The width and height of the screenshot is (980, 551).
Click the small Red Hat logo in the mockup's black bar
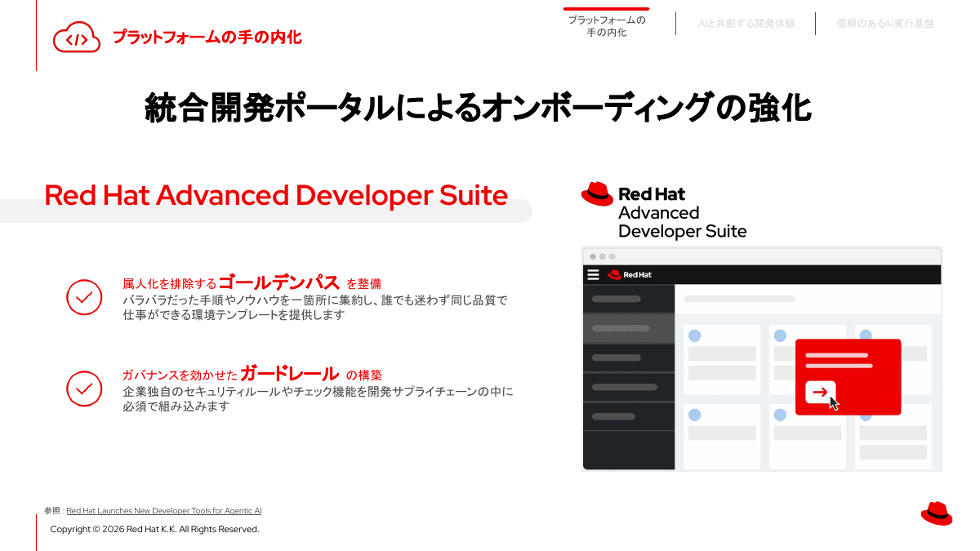coord(630,275)
